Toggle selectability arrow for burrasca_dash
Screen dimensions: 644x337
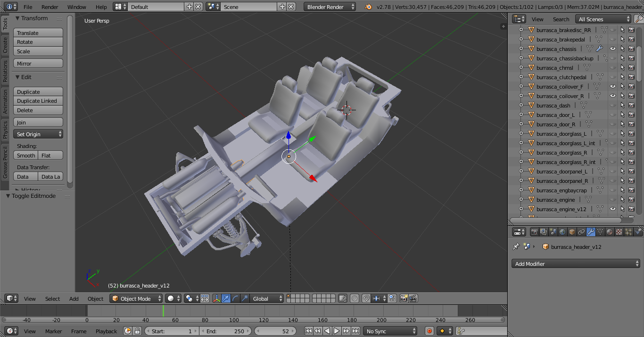pos(622,105)
